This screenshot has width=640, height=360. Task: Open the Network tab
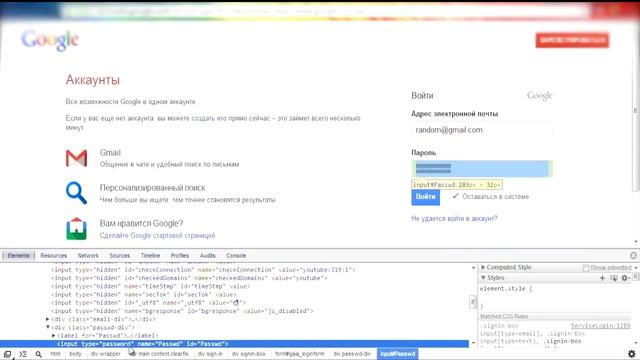tap(88, 256)
